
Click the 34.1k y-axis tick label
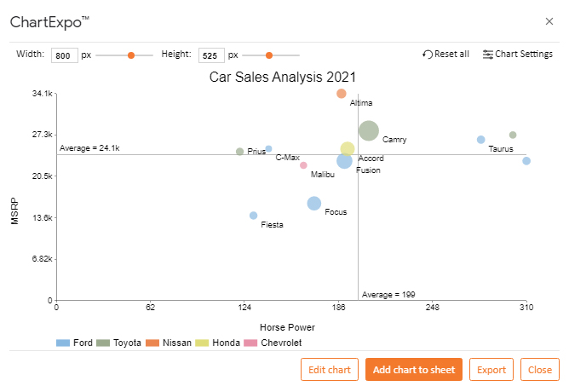pos(42,94)
